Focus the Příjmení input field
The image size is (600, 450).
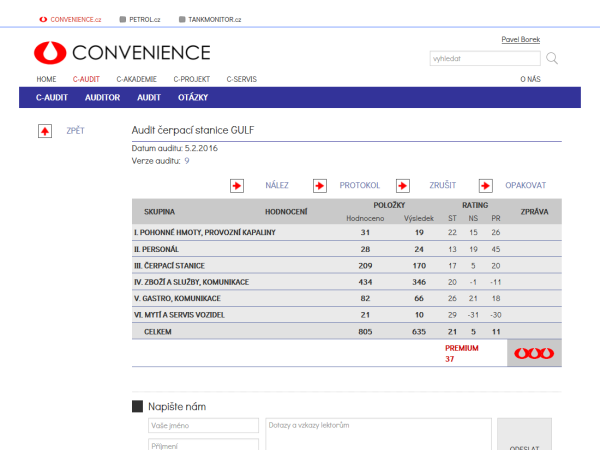[x=203, y=445]
